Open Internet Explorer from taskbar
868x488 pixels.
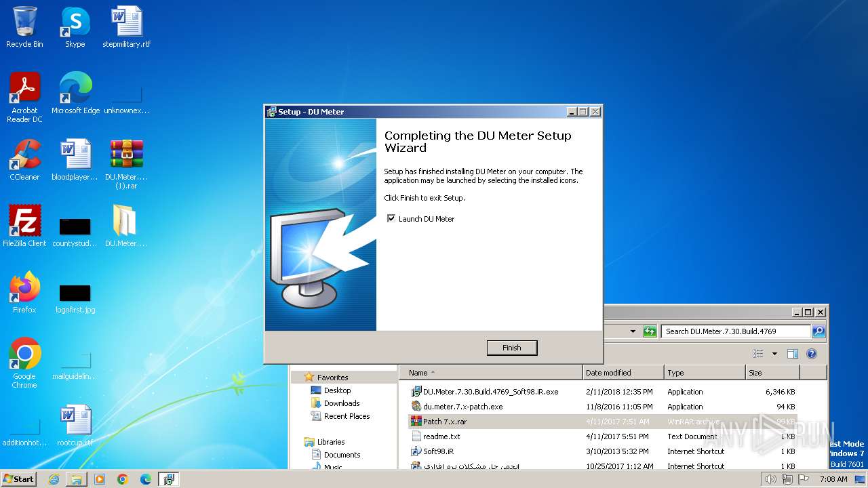(x=54, y=479)
